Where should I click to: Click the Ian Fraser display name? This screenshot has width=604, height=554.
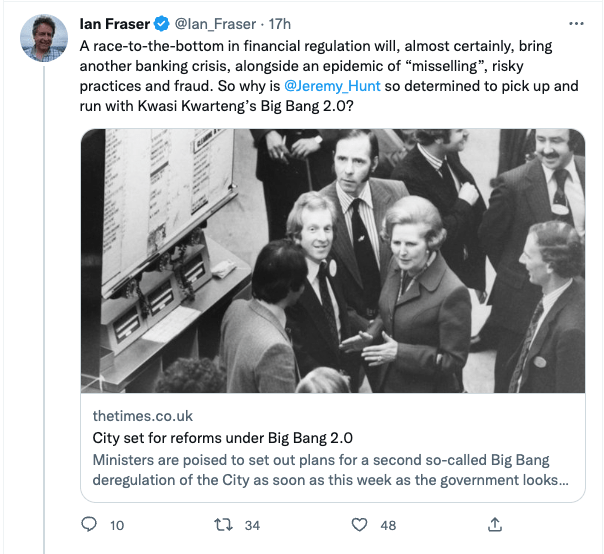point(114,25)
